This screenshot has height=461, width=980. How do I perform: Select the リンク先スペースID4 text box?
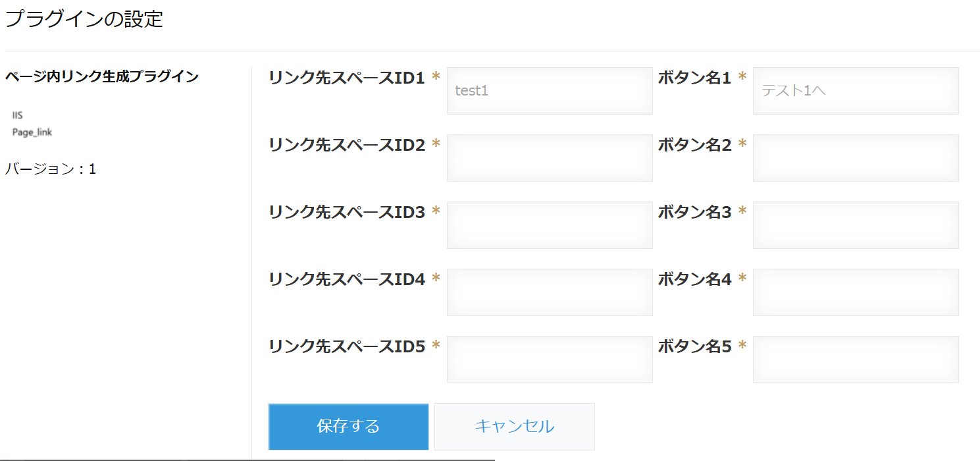550,292
